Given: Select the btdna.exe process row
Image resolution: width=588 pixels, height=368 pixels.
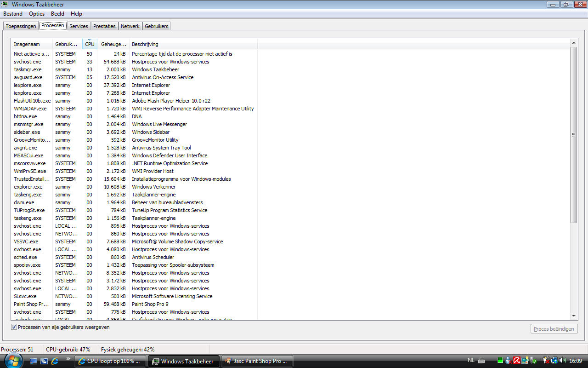Looking at the screenshot, I should [134, 116].
